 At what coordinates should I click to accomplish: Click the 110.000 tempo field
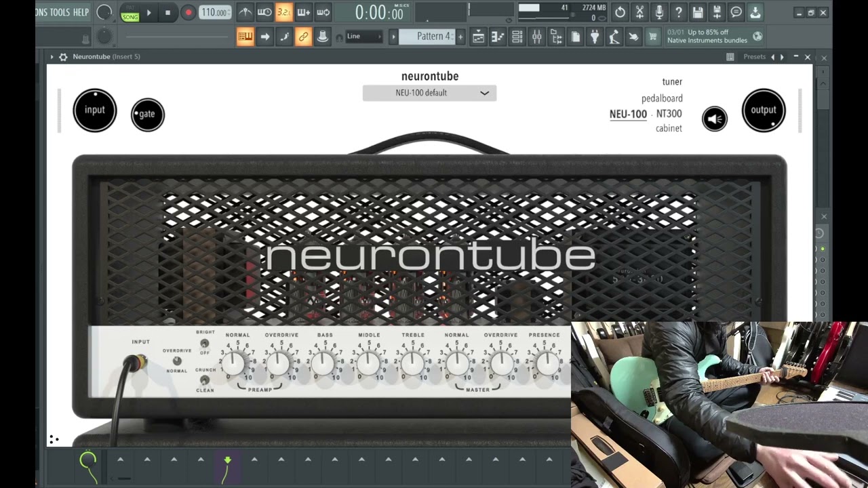coord(215,13)
